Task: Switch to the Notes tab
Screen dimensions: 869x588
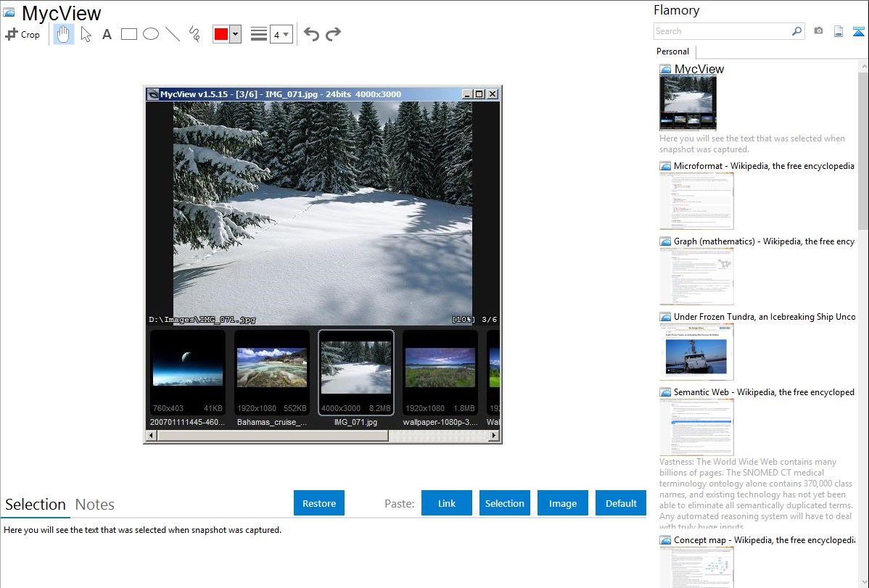Action: coord(95,505)
